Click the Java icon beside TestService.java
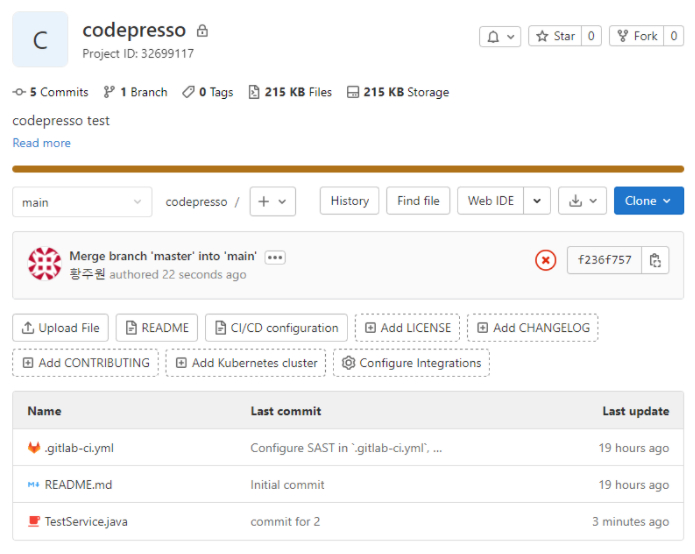 [34, 521]
